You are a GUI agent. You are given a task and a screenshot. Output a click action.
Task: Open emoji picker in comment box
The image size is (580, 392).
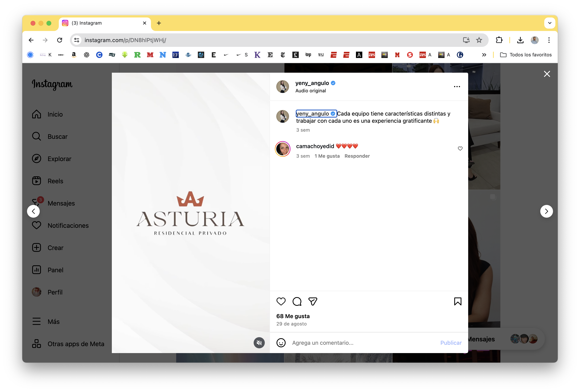tap(281, 343)
